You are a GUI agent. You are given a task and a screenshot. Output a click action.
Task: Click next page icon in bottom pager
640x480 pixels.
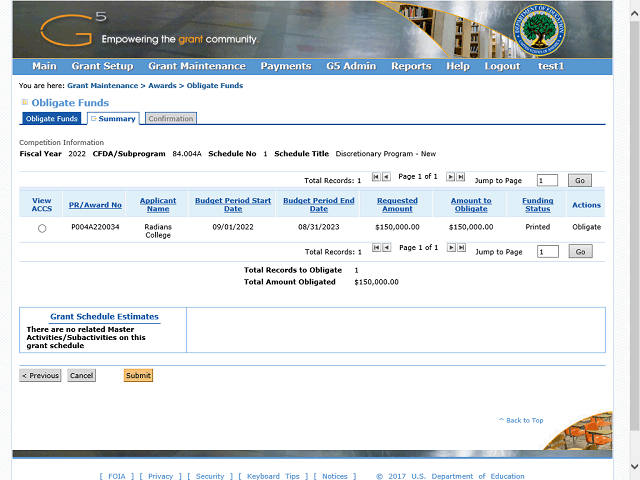pyautogui.click(x=451, y=247)
